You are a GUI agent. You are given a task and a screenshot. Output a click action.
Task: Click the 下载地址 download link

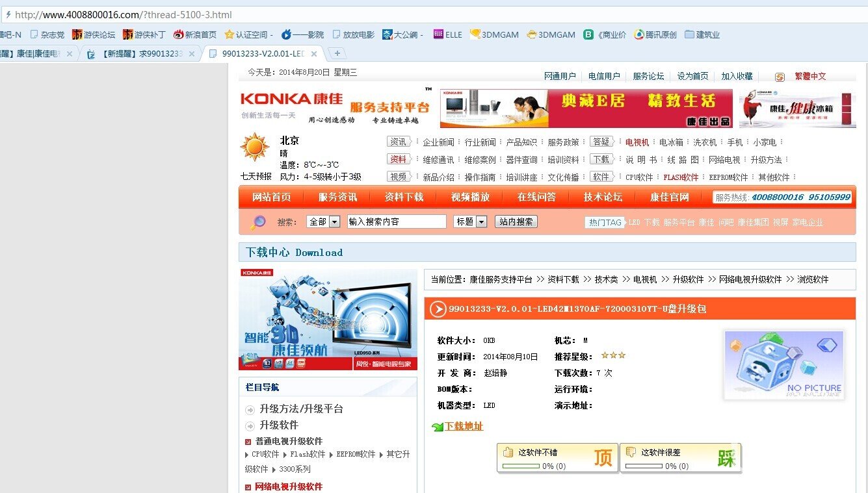(464, 426)
